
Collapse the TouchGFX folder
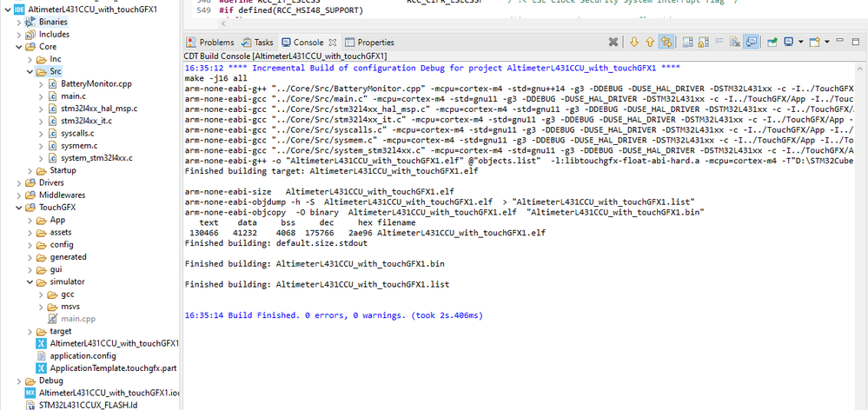point(19,208)
